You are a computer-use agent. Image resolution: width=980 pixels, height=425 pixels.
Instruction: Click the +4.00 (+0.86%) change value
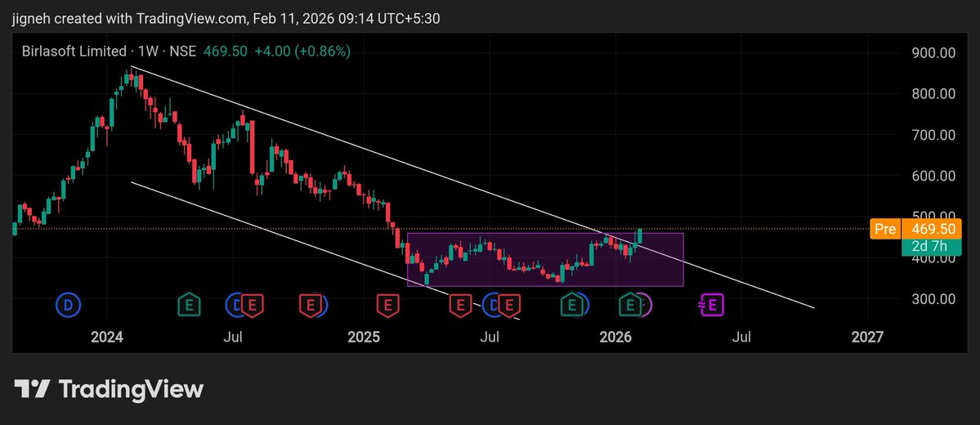(x=302, y=51)
